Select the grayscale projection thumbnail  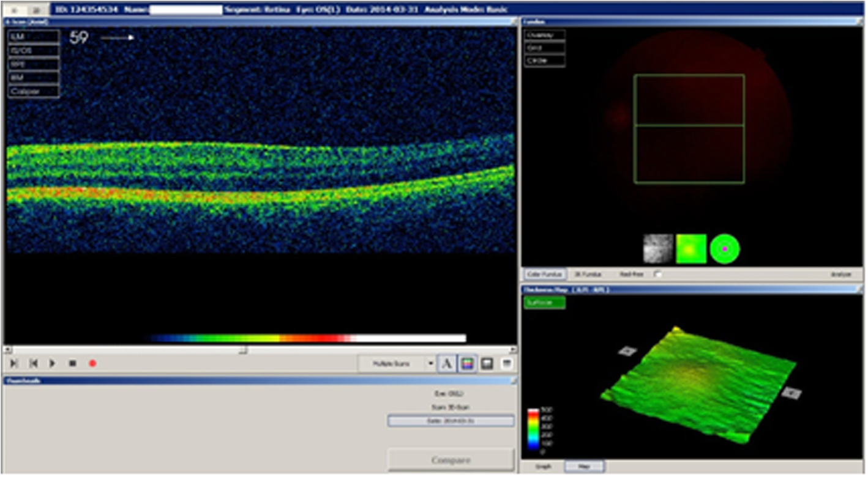(x=658, y=249)
